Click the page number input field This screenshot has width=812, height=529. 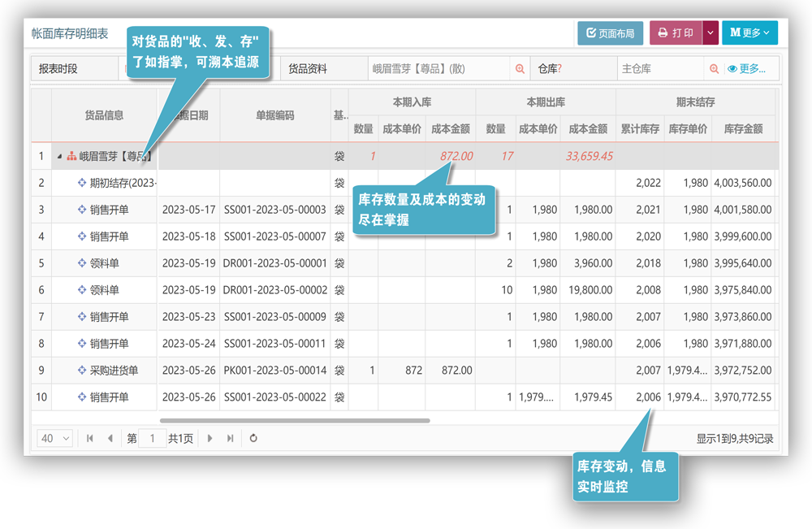click(152, 438)
